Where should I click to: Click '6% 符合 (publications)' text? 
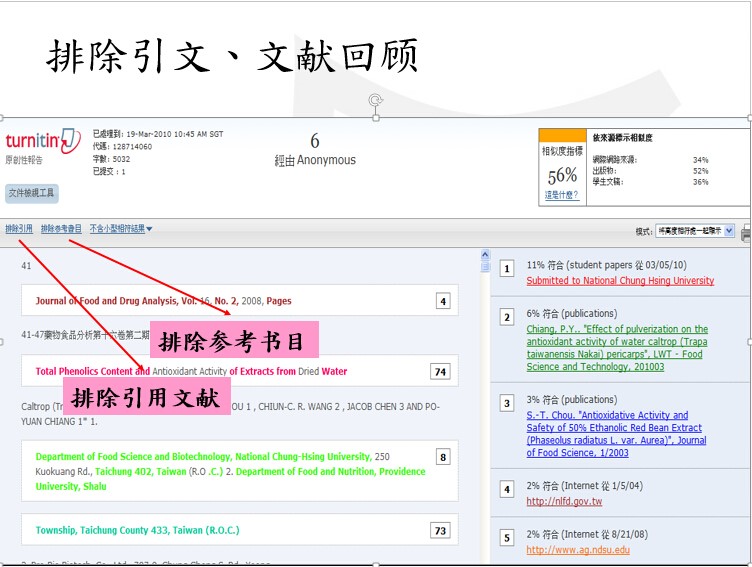(x=572, y=313)
